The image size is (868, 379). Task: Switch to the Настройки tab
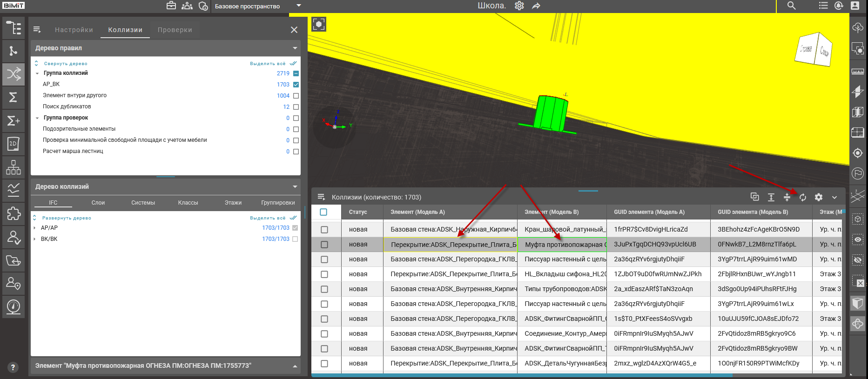[74, 30]
